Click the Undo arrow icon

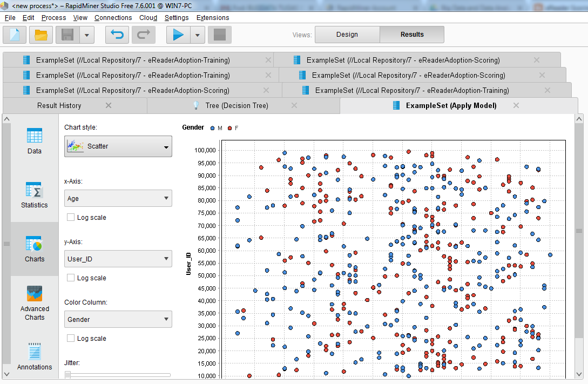click(117, 35)
